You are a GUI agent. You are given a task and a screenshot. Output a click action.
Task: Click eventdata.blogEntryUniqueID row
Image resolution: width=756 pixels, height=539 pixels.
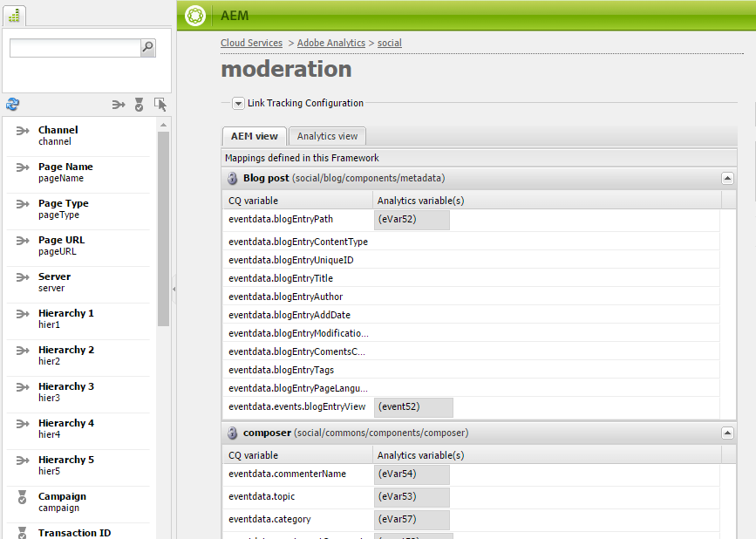pos(472,260)
